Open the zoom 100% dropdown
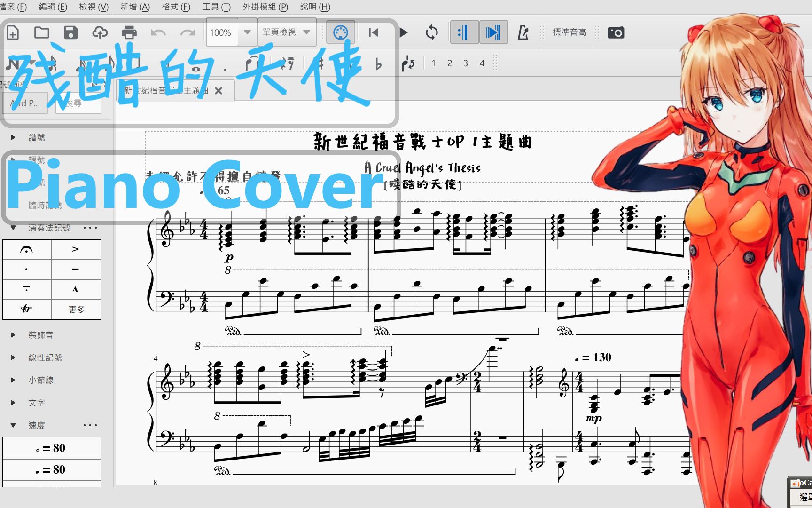The height and width of the screenshot is (508, 812). click(247, 32)
